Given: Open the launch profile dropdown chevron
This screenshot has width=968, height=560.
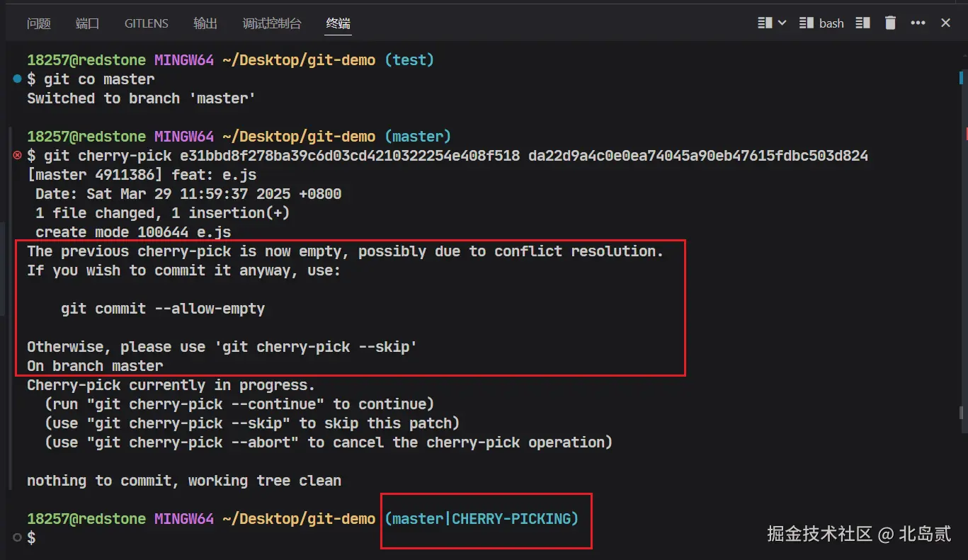Looking at the screenshot, I should (782, 23).
